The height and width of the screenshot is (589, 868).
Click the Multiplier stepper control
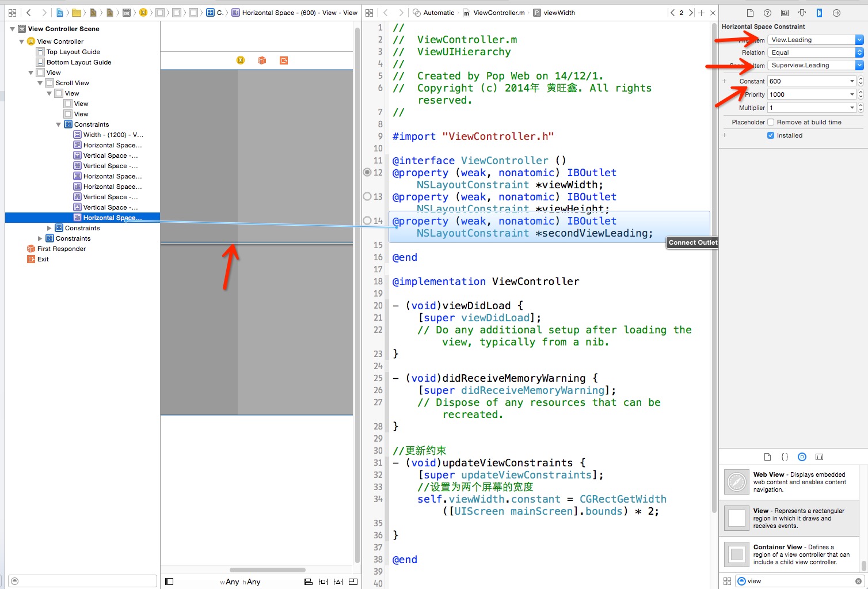click(x=861, y=108)
